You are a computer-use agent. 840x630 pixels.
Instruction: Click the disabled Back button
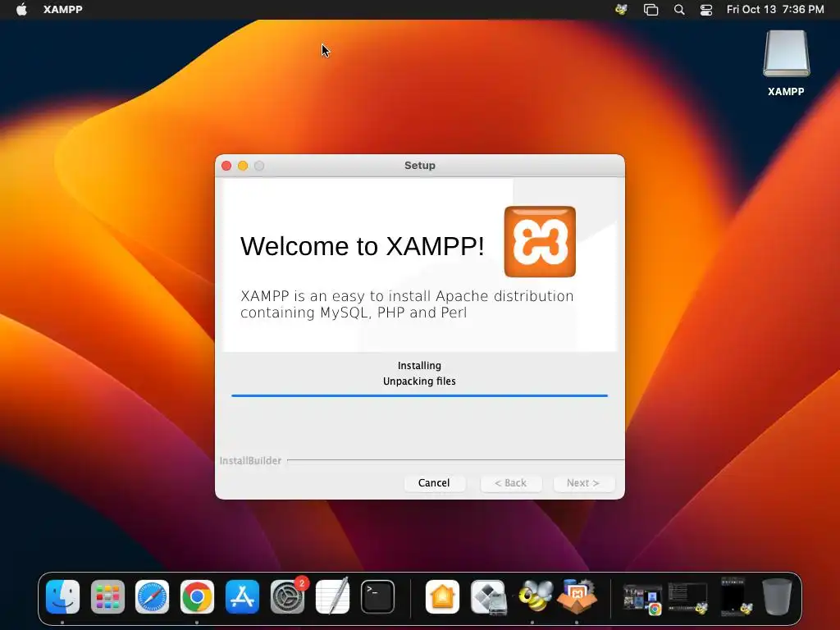tap(510, 482)
